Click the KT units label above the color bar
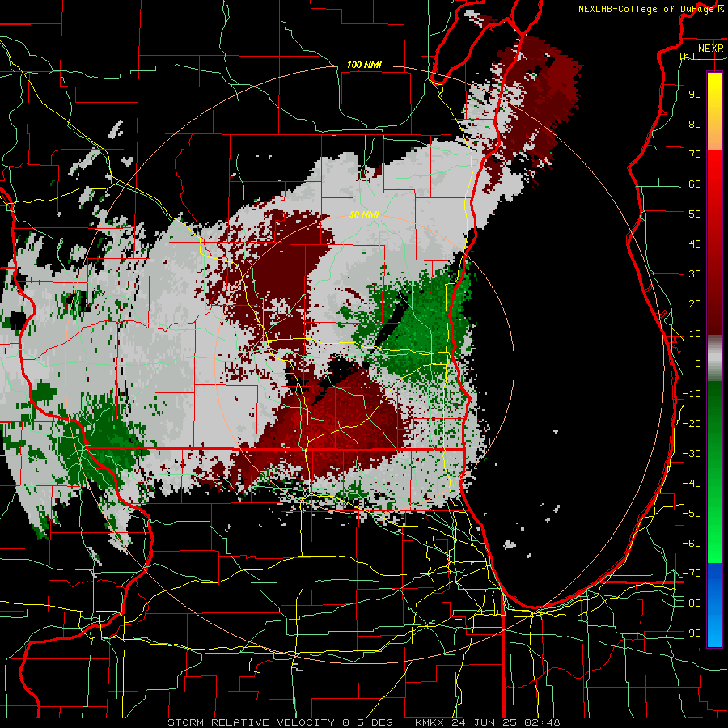728x728 pixels. [691, 56]
